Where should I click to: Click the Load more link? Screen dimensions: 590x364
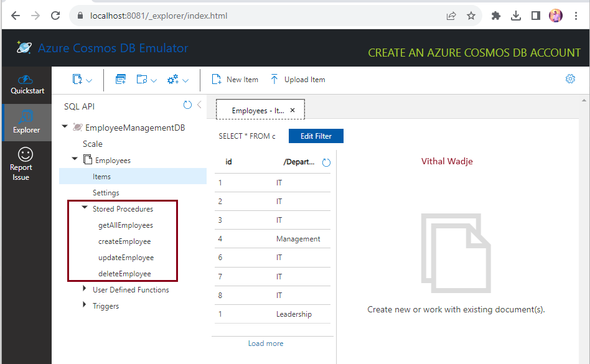[x=266, y=343]
